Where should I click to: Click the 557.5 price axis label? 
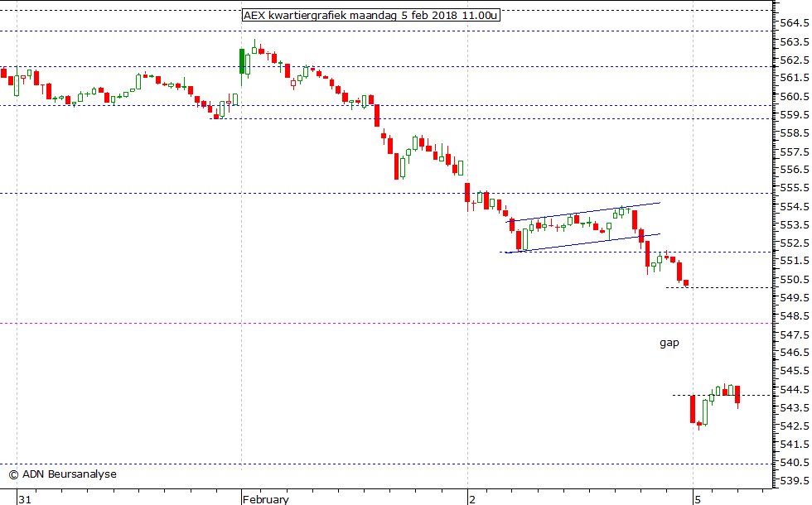coord(795,151)
